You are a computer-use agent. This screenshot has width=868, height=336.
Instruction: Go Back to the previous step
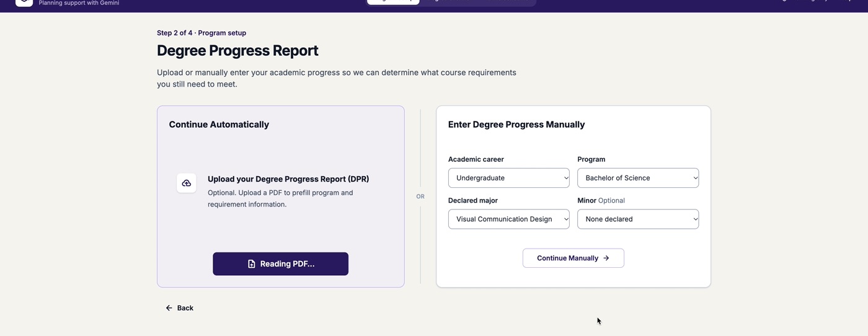coord(179,307)
